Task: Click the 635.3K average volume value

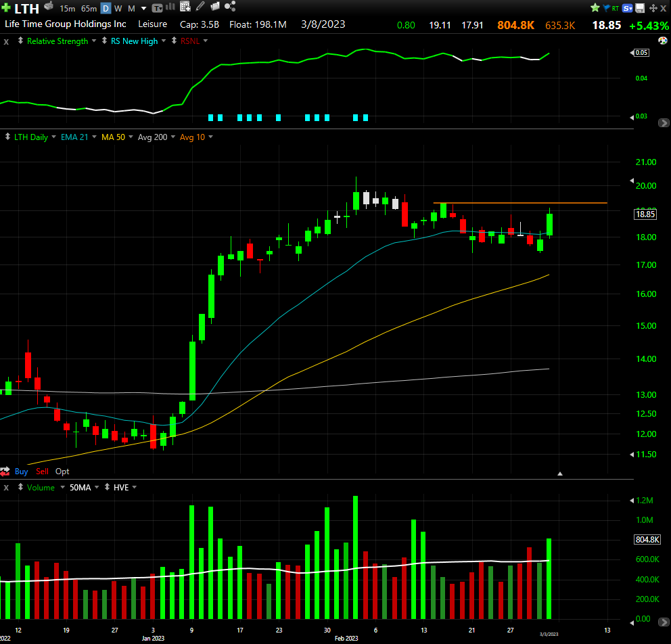Action: [x=560, y=26]
